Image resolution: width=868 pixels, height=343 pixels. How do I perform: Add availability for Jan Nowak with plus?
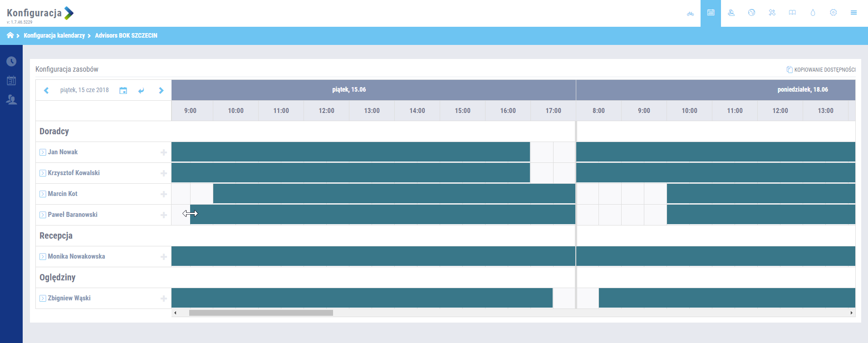(163, 152)
